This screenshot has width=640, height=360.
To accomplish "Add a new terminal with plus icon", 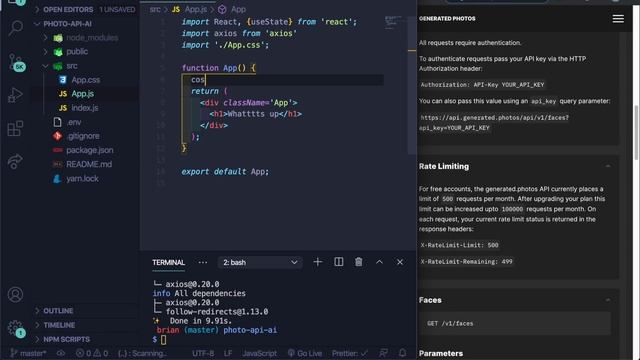I will [318, 262].
